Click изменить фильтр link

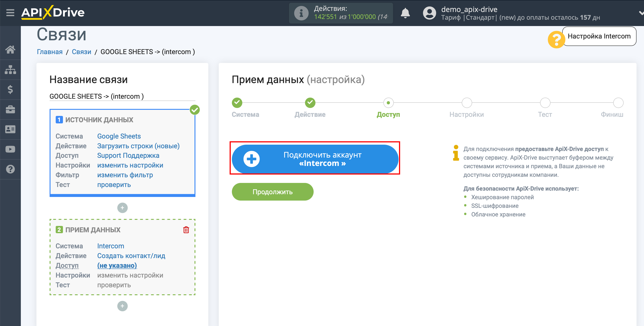pos(125,175)
